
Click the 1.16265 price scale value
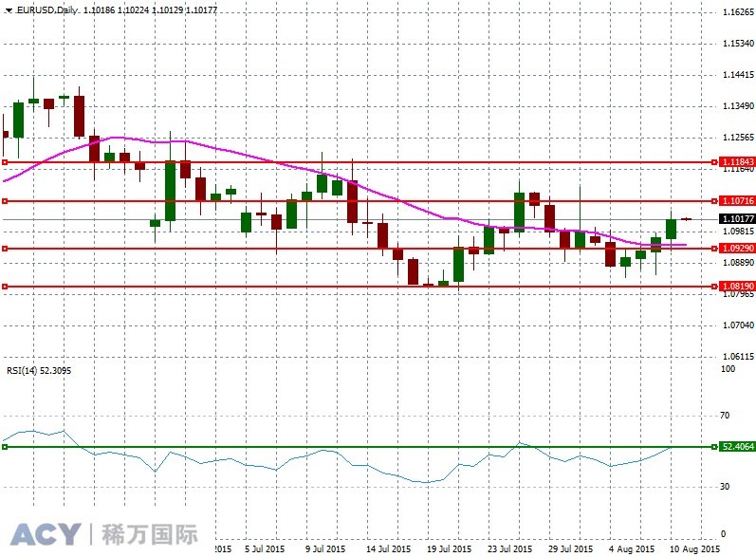point(738,12)
